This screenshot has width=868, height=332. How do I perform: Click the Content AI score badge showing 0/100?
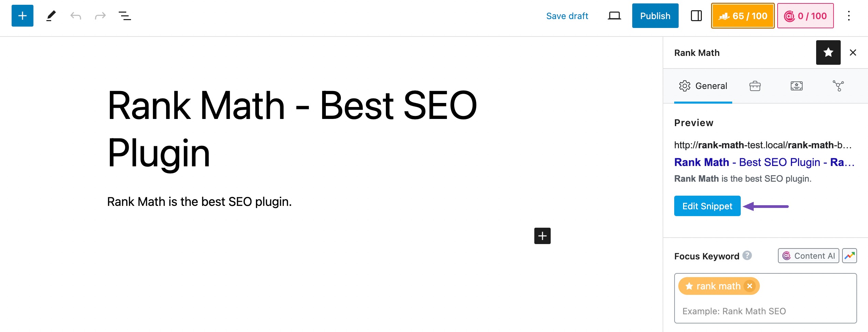pos(805,16)
